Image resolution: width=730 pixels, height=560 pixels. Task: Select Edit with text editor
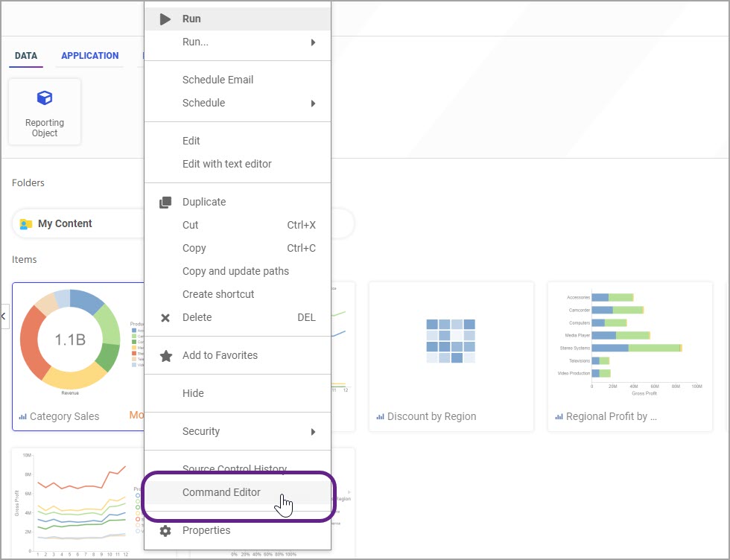[x=226, y=164]
